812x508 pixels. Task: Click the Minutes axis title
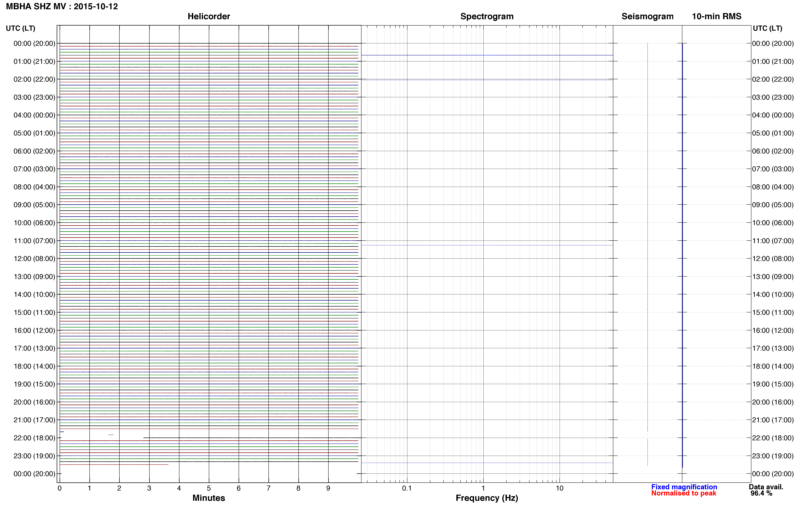coord(209,498)
